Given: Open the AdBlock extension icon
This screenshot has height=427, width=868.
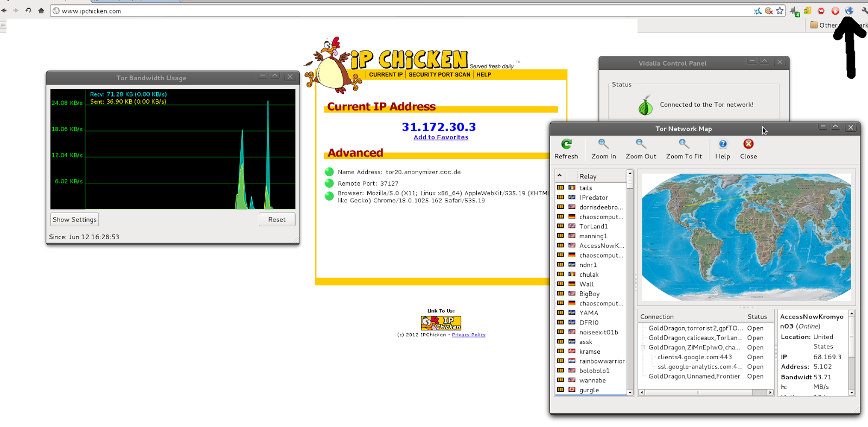Looking at the screenshot, I should tap(821, 11).
